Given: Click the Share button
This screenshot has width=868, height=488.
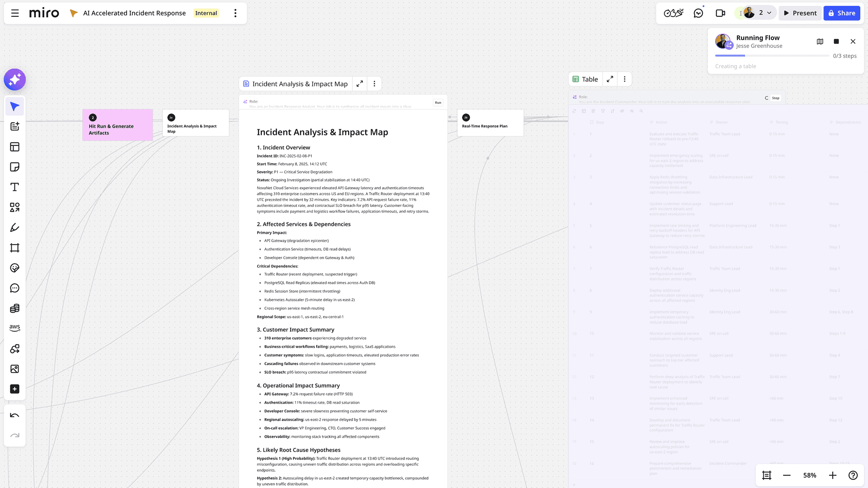Looking at the screenshot, I should coord(842,13).
